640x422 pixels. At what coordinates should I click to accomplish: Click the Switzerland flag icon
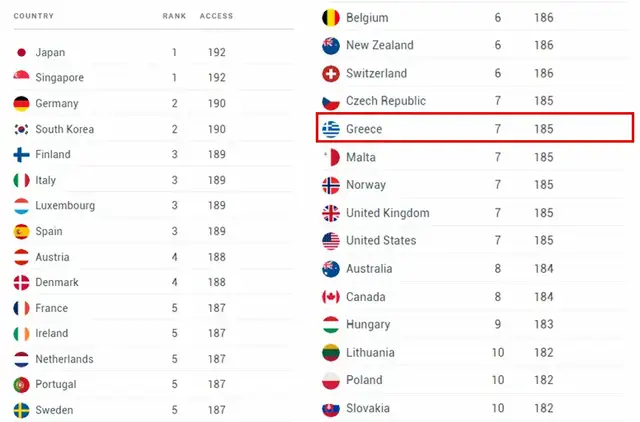(x=331, y=73)
